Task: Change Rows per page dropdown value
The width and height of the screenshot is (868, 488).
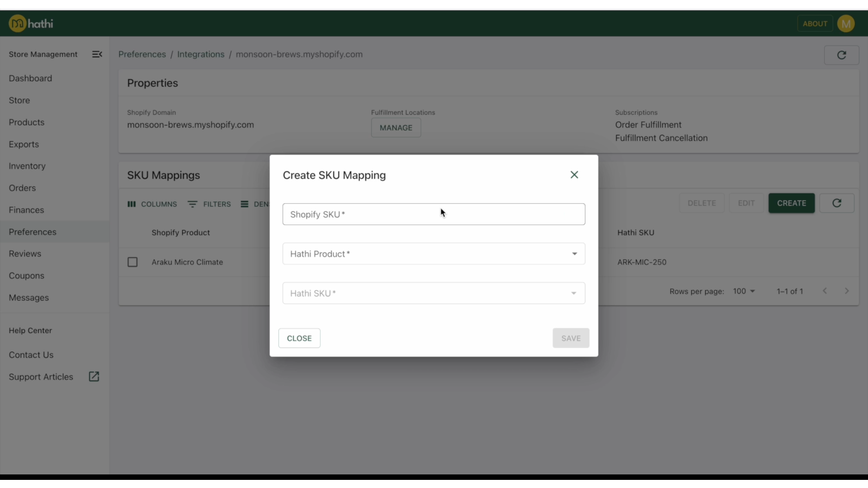Action: pos(744,291)
